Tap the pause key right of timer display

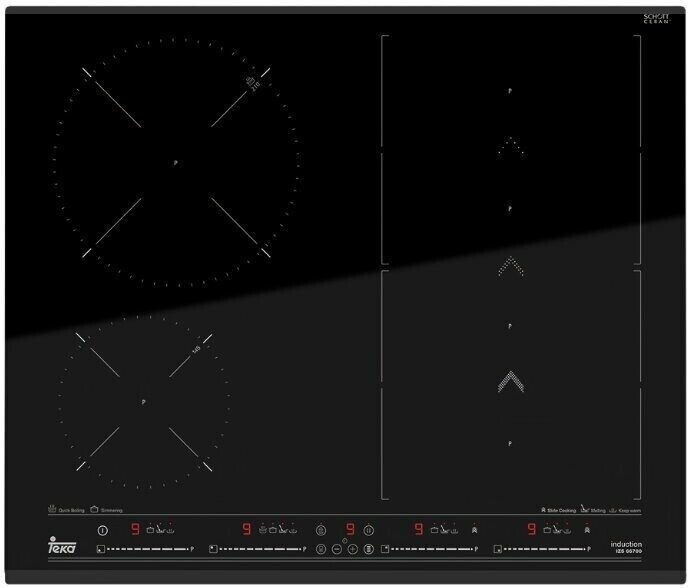(x=369, y=530)
